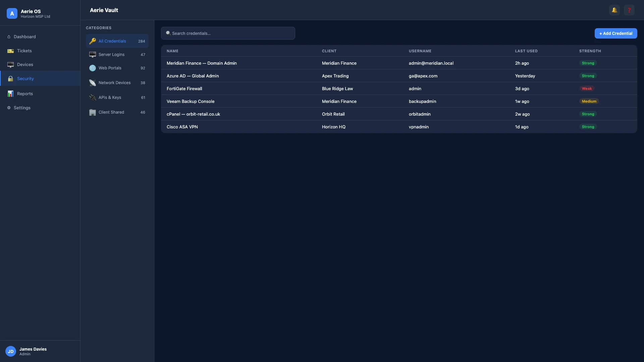Sort by the Name column header
This screenshot has height=362, width=644.
[x=172, y=51]
